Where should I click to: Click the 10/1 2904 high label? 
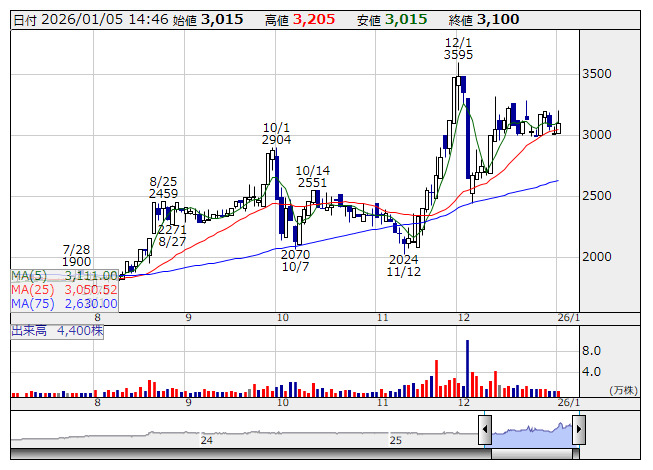tap(276, 134)
